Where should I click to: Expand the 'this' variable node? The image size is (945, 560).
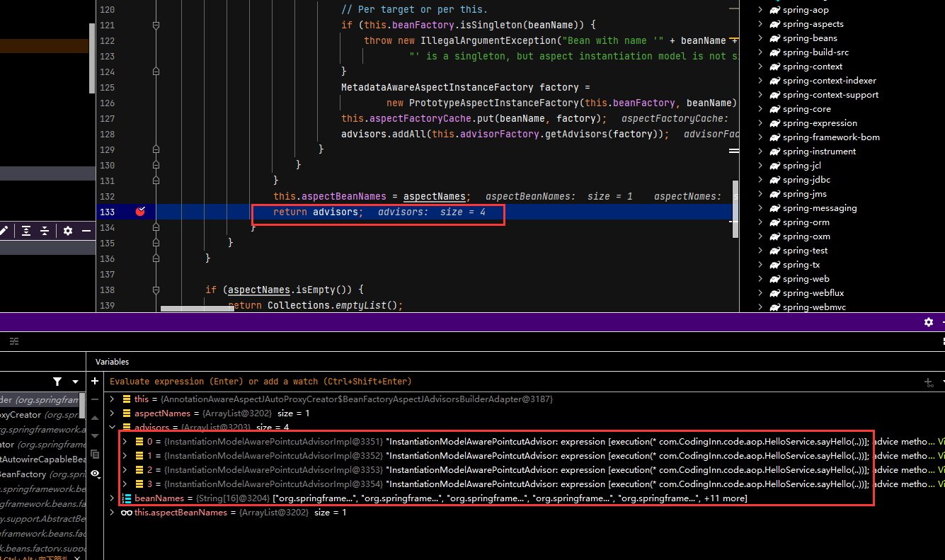(112, 399)
